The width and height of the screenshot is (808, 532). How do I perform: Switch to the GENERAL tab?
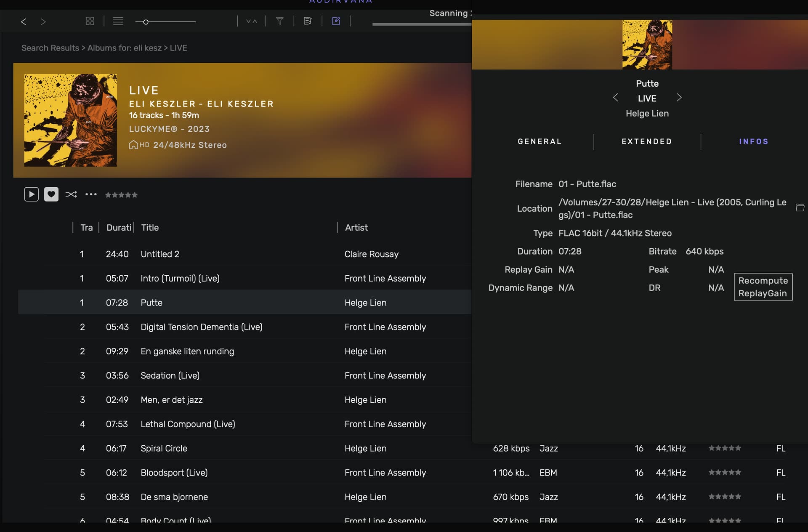[x=540, y=141]
